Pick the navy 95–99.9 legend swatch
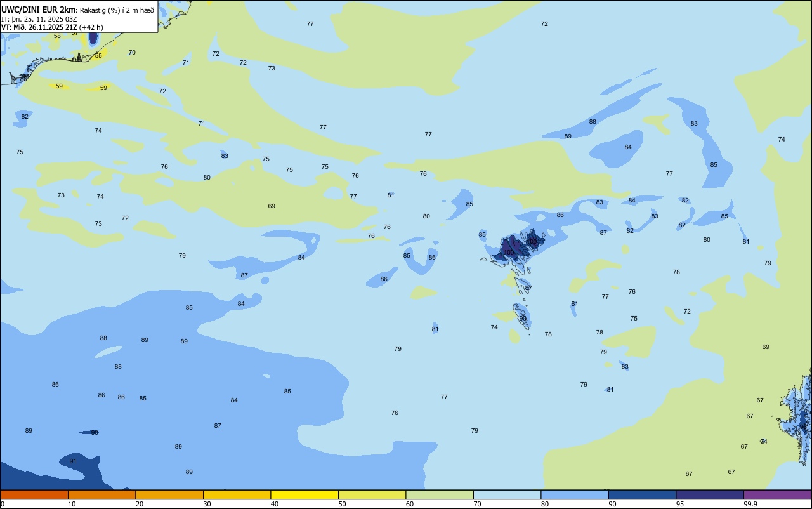This screenshot has height=509, width=812. tap(710, 494)
